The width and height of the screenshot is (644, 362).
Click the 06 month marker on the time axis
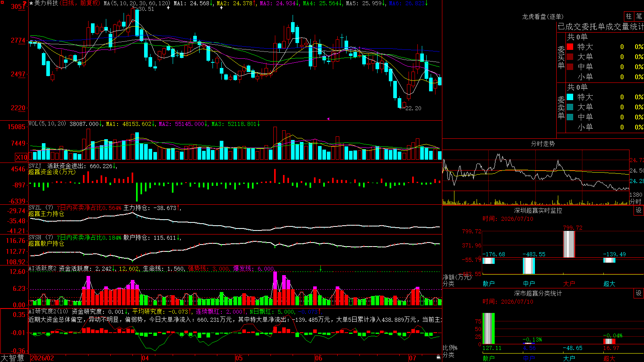coord(319,358)
